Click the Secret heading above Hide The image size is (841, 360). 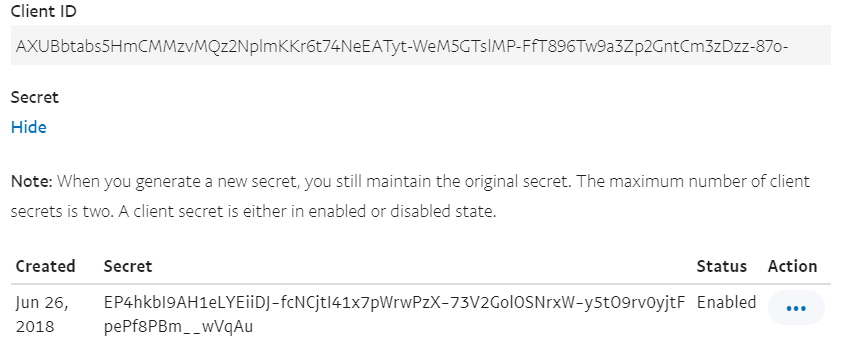34,97
